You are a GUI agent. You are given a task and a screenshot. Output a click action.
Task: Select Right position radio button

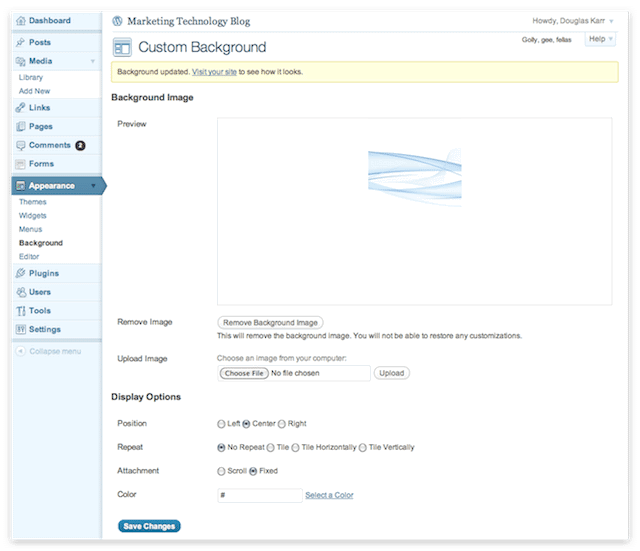coord(282,424)
